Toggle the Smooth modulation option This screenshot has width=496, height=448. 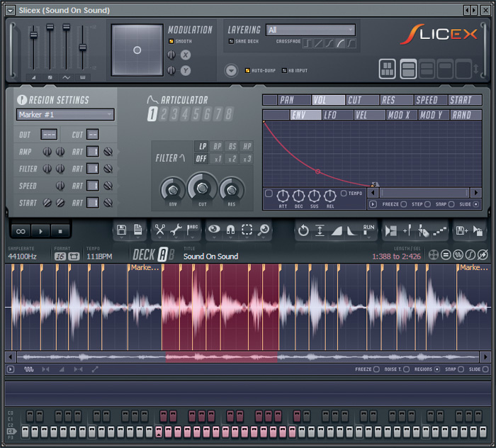(171, 42)
